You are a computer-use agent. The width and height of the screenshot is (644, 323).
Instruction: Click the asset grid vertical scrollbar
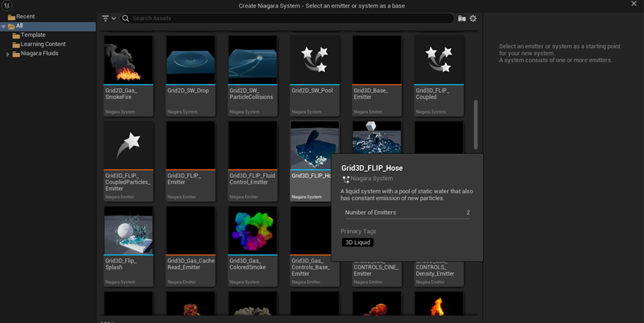475,124
